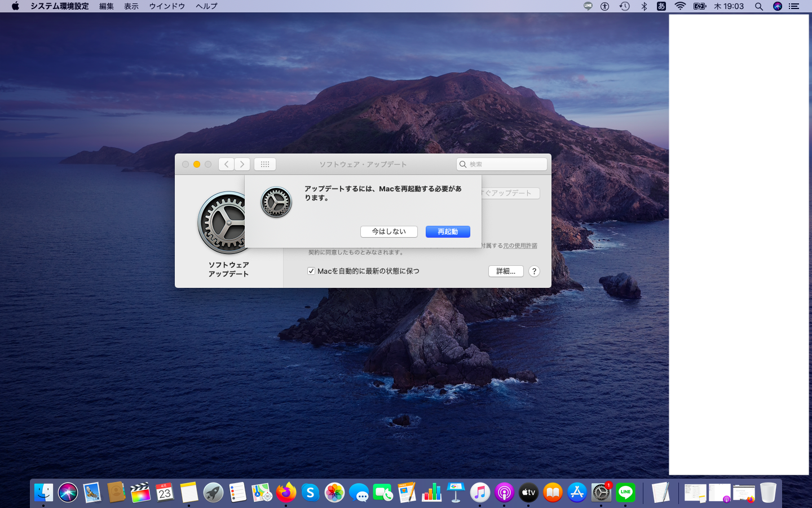Open Time Machine menu bar icon
The width and height of the screenshot is (812, 508).
pos(624,6)
